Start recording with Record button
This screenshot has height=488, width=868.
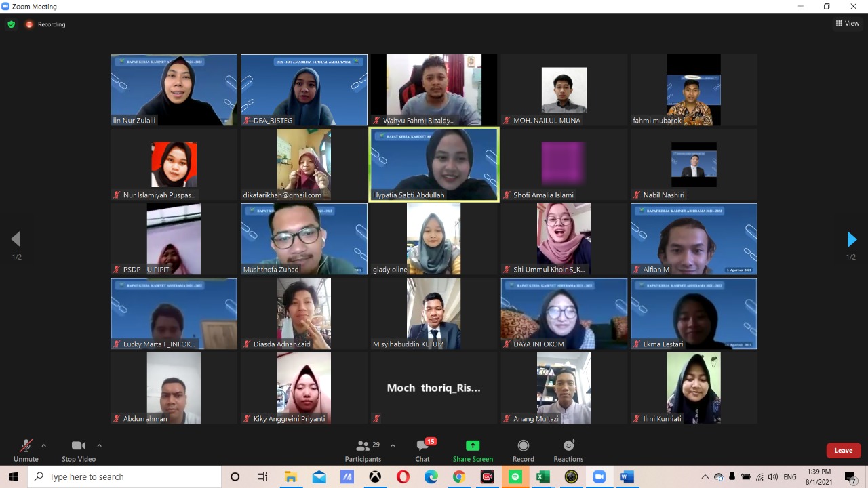523,450
